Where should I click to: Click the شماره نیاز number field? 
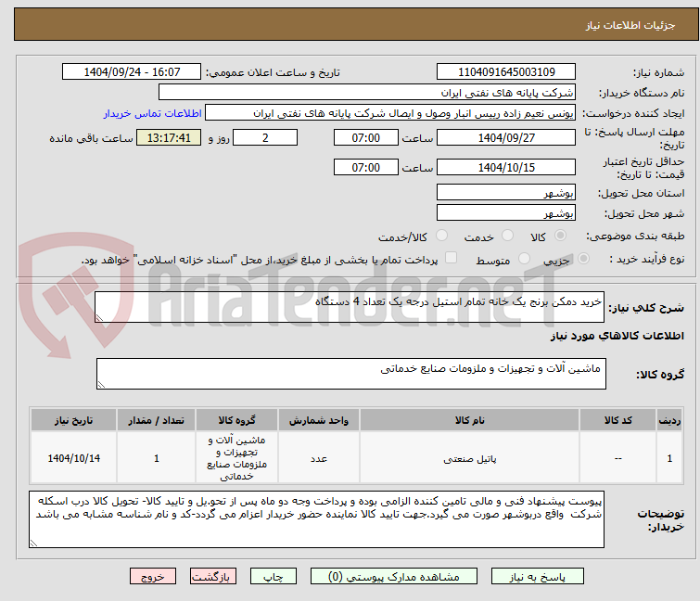506,72
